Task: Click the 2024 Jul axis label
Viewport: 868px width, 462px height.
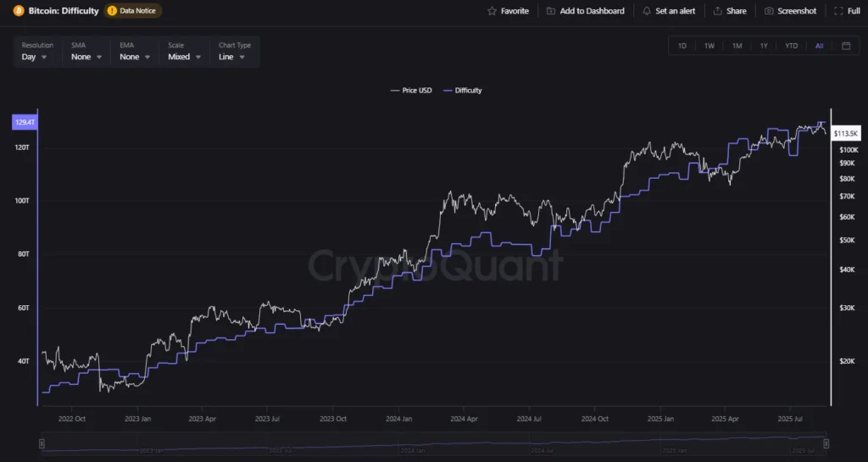Action: pyautogui.click(x=529, y=419)
